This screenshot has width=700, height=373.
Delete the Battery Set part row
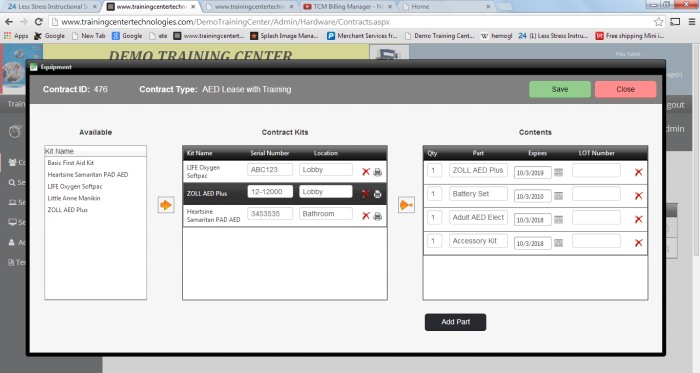tap(638, 196)
